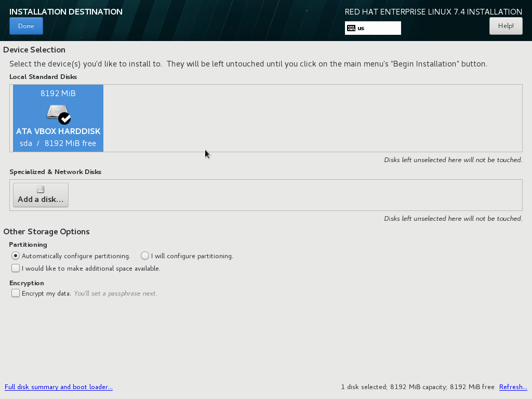532x399 pixels.
Task: Open the Help! page
Action: [x=506, y=26]
